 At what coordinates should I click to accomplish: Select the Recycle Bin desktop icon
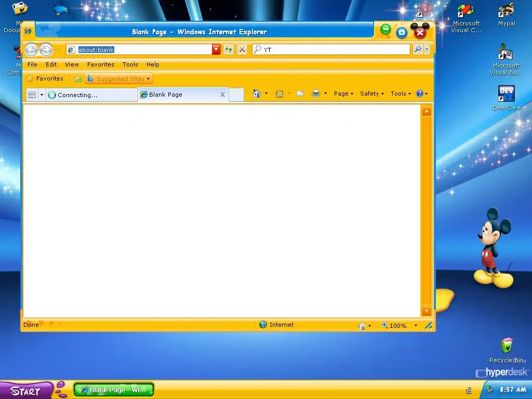click(507, 351)
